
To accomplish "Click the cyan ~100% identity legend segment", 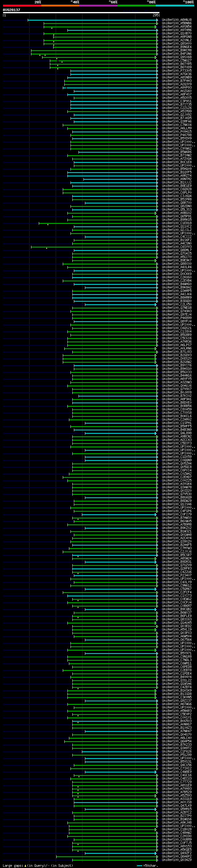I will click(175, 6).
